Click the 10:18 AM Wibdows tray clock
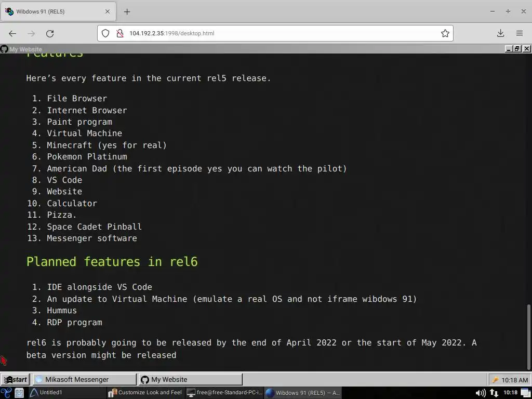This screenshot has height=399, width=532. point(515,380)
